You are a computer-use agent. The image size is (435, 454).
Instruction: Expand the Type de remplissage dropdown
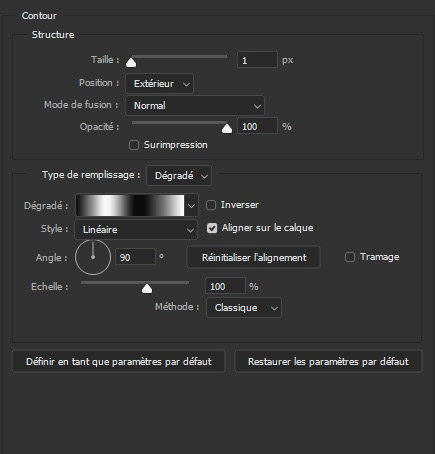pos(179,176)
